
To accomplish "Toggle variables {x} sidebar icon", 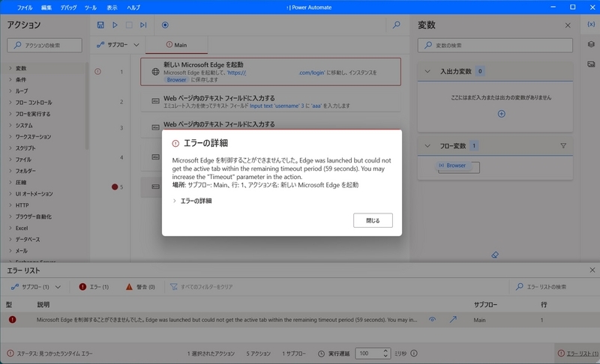I will point(591,24).
